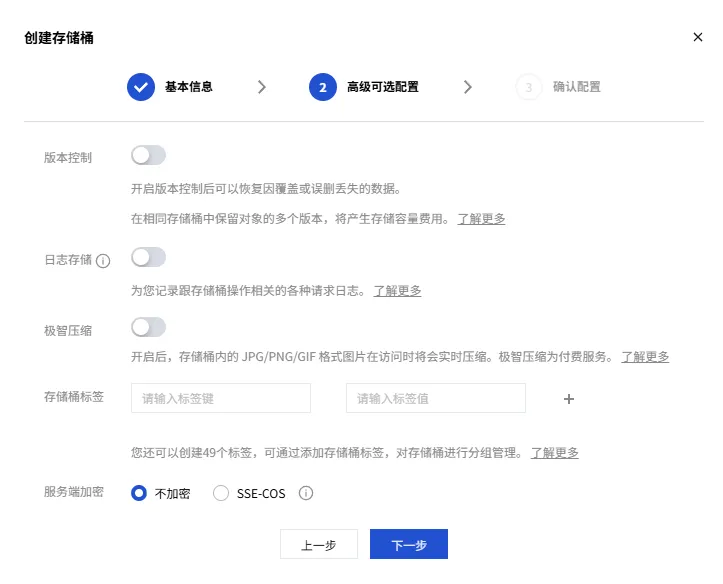The height and width of the screenshot is (584, 723).
Task: Open 了解更多 link for 极智压缩
Action: pos(645,356)
